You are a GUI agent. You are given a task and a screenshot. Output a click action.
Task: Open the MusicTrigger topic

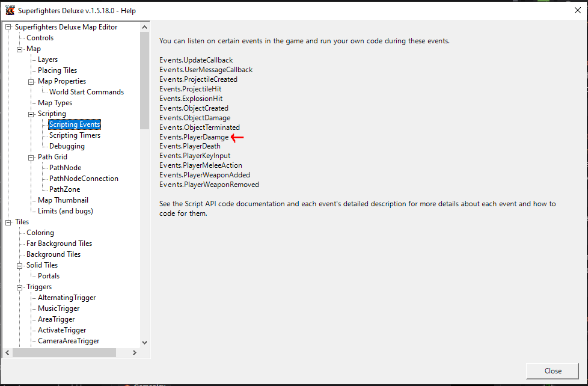click(x=58, y=308)
